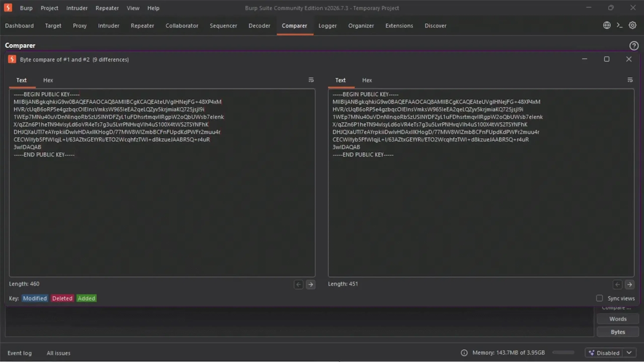Expand the Disabled AI dropdown arrow

629,353
